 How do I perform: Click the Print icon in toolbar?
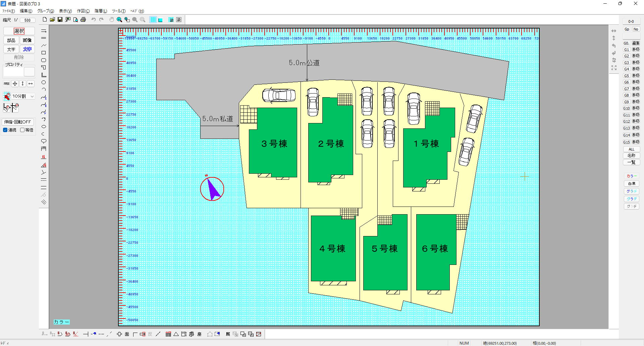pos(83,20)
